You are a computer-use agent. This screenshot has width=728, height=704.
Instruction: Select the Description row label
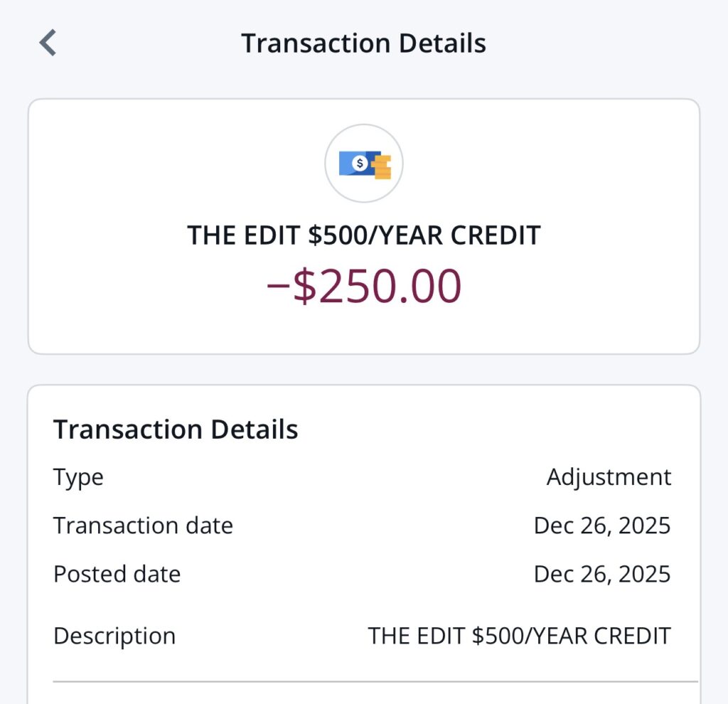[x=114, y=636]
